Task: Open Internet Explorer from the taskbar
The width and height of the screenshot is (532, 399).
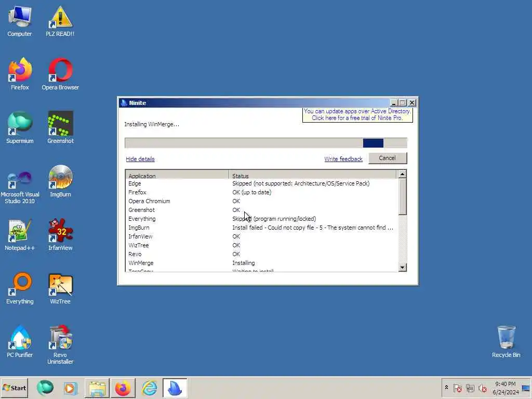Action: (x=149, y=388)
